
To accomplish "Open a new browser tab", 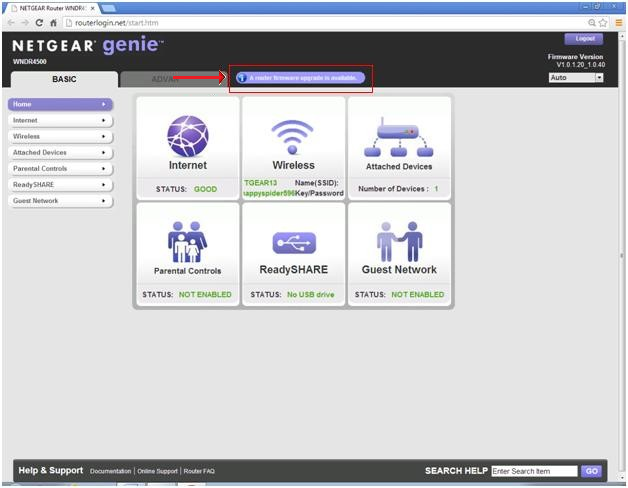I will tap(108, 8).
